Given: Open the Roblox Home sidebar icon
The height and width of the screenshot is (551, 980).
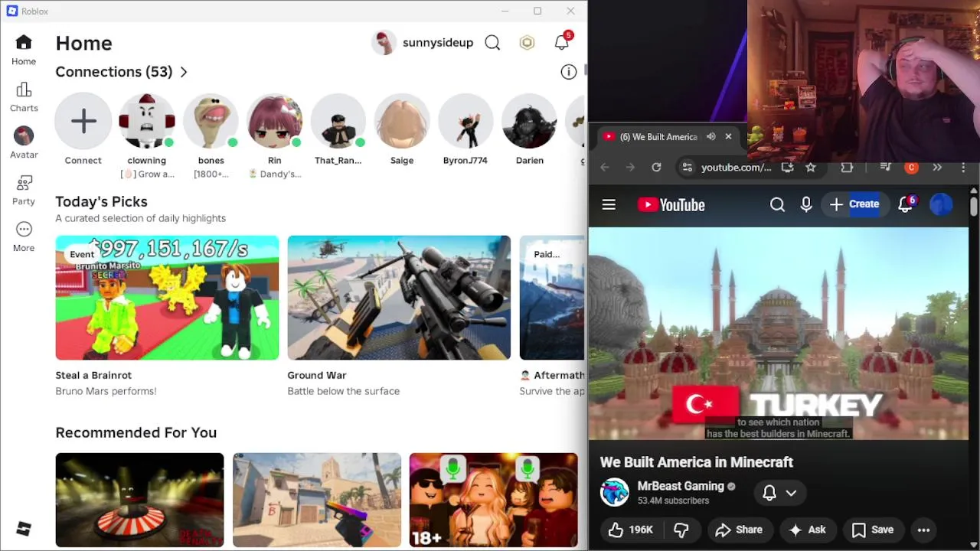Looking at the screenshot, I should [24, 50].
